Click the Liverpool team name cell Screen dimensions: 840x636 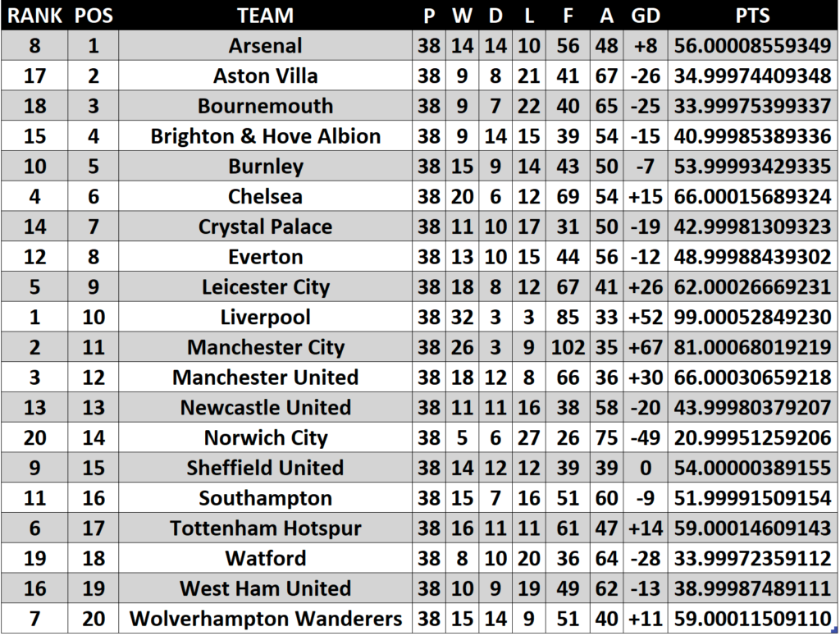265,318
